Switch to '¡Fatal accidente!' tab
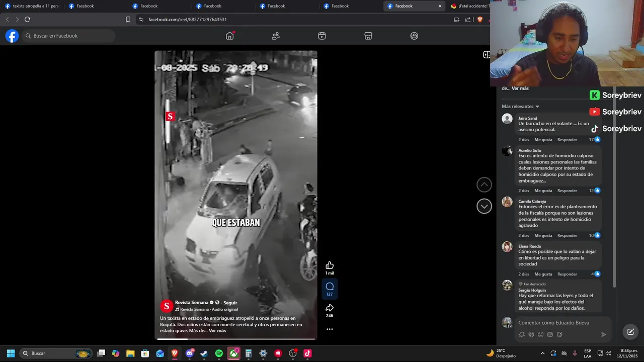 click(x=469, y=6)
